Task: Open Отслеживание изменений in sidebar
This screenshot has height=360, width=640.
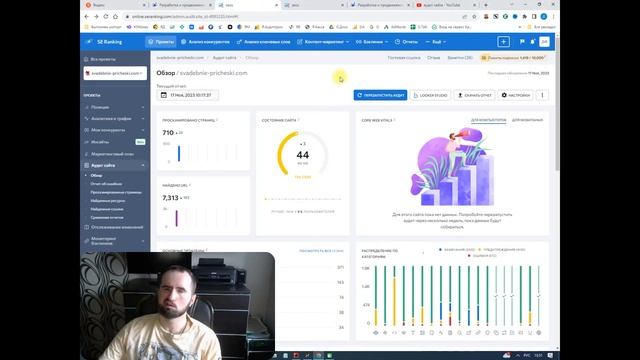Action: (x=115, y=227)
